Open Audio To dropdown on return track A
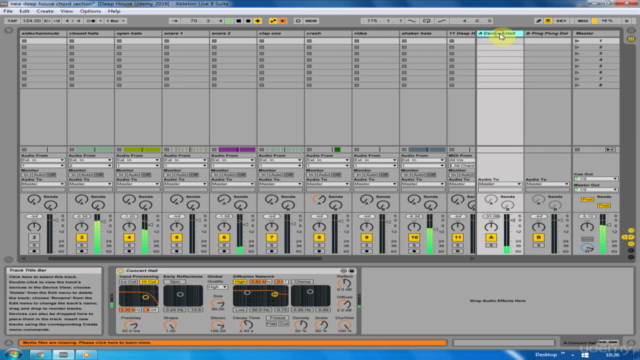The width and height of the screenshot is (640, 360). (500, 184)
